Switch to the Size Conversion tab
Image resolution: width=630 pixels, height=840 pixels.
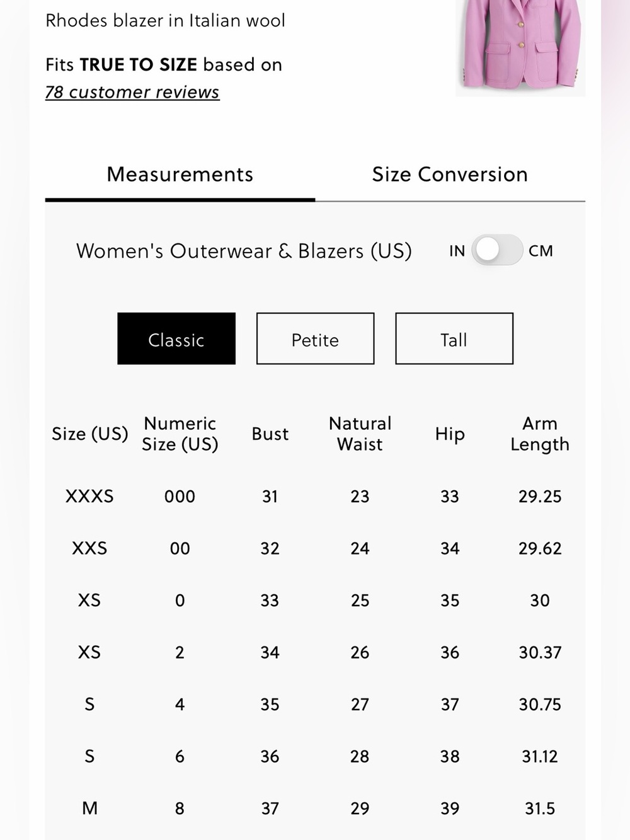click(450, 175)
